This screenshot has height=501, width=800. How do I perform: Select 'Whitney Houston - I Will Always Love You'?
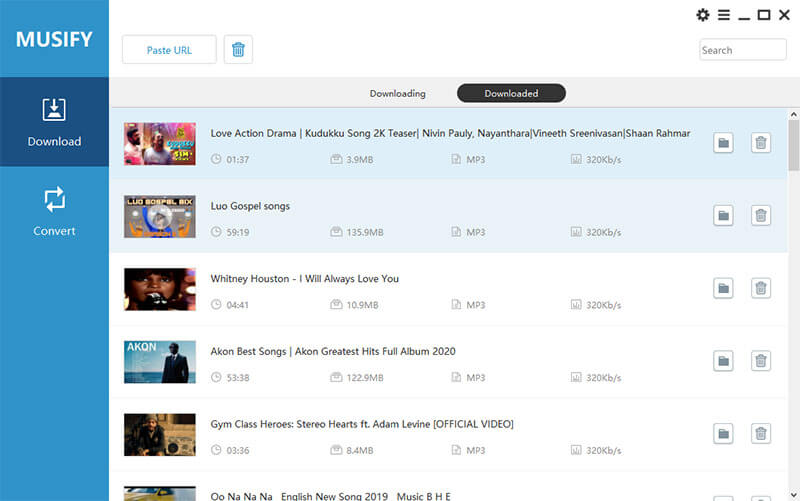point(305,279)
